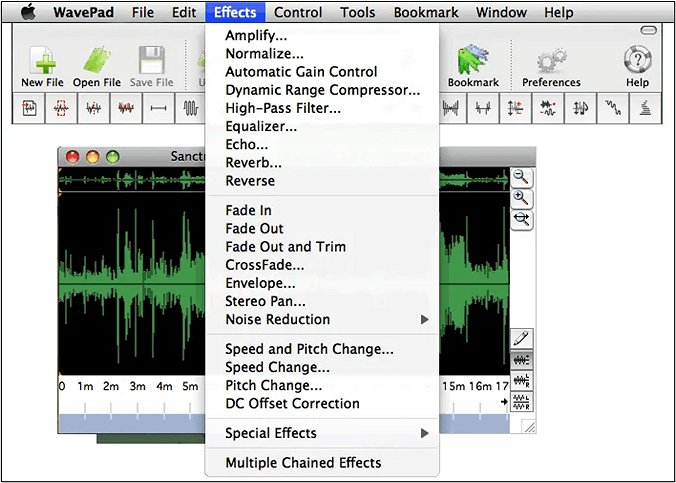Click the toolbar show/hide pill button

(x=649, y=30)
